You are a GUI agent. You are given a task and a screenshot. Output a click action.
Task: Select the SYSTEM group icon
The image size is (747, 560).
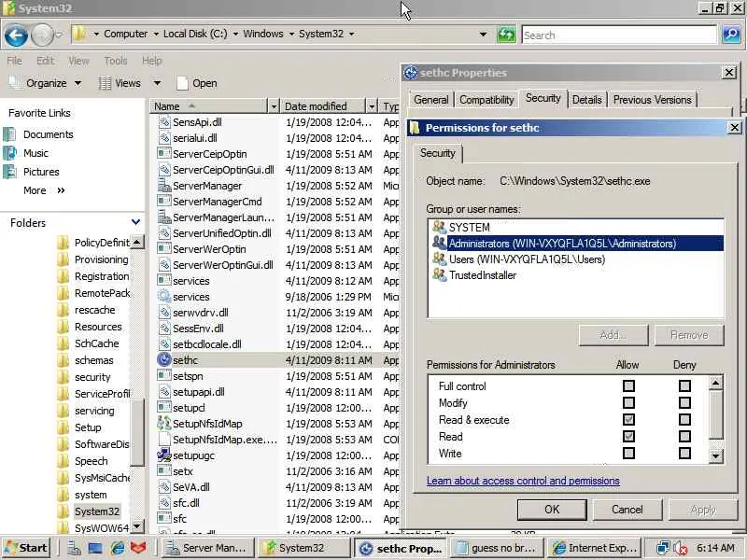439,227
